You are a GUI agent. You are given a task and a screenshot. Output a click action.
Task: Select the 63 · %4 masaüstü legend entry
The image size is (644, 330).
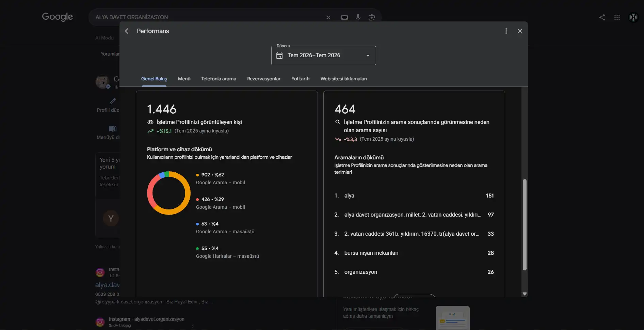225,227
